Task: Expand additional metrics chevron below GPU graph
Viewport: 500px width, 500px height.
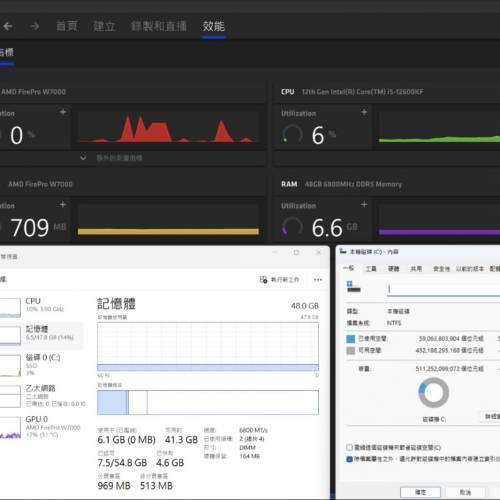Action: [x=83, y=157]
